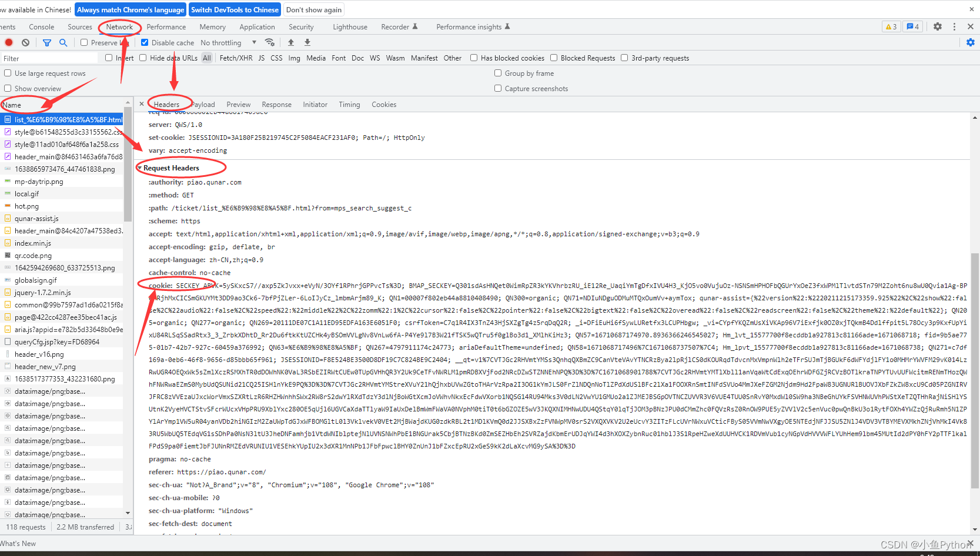Import HAR file upload arrow
Image resolution: width=980 pixels, height=556 pixels.
(x=290, y=42)
